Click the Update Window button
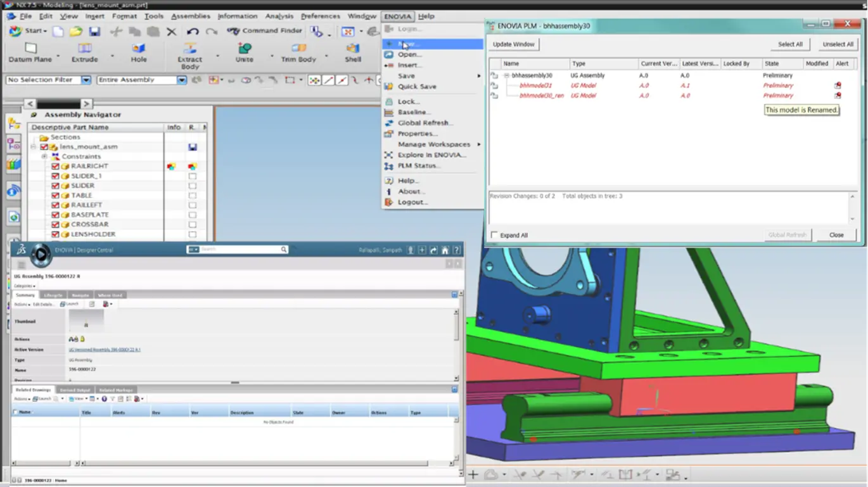The width and height of the screenshot is (868, 487). point(514,44)
